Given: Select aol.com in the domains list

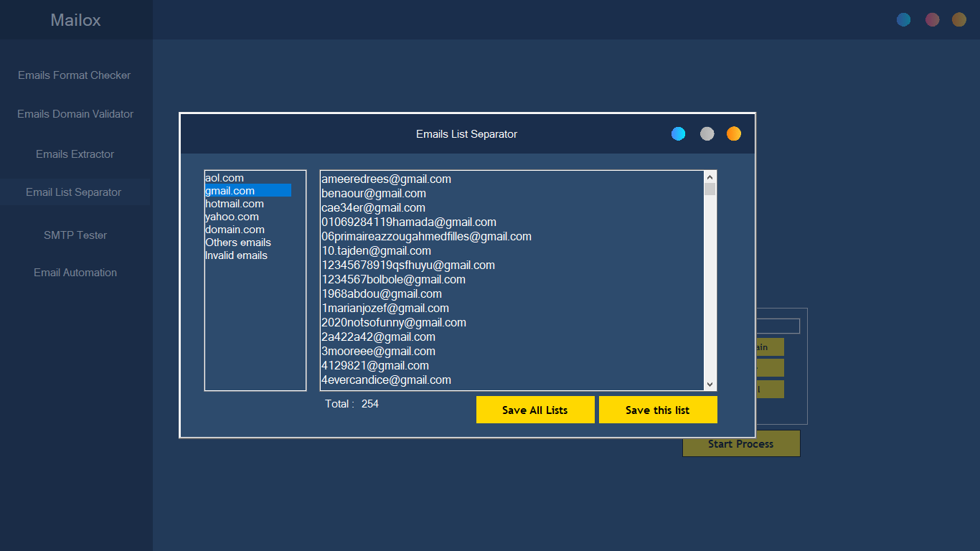Looking at the screenshot, I should pos(225,177).
